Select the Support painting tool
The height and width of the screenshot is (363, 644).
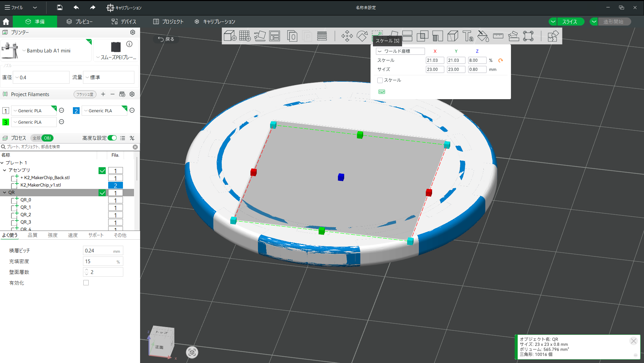click(x=437, y=36)
